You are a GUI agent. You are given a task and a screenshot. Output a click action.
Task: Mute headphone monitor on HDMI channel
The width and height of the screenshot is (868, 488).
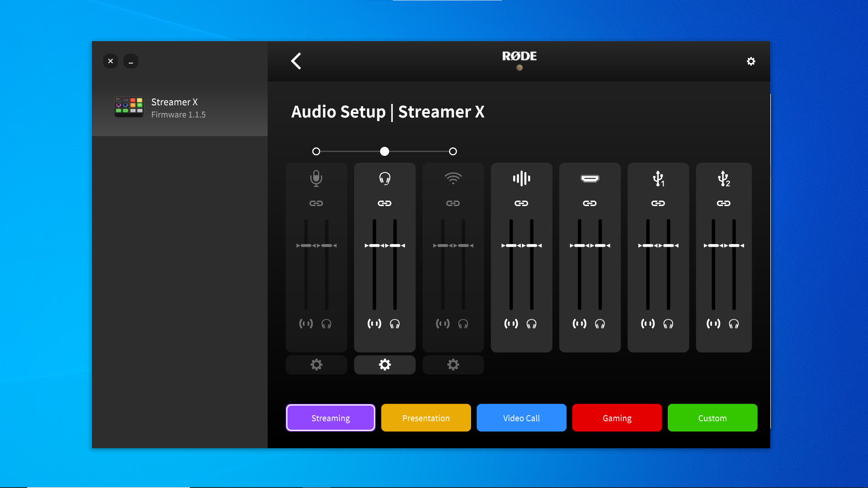click(600, 324)
